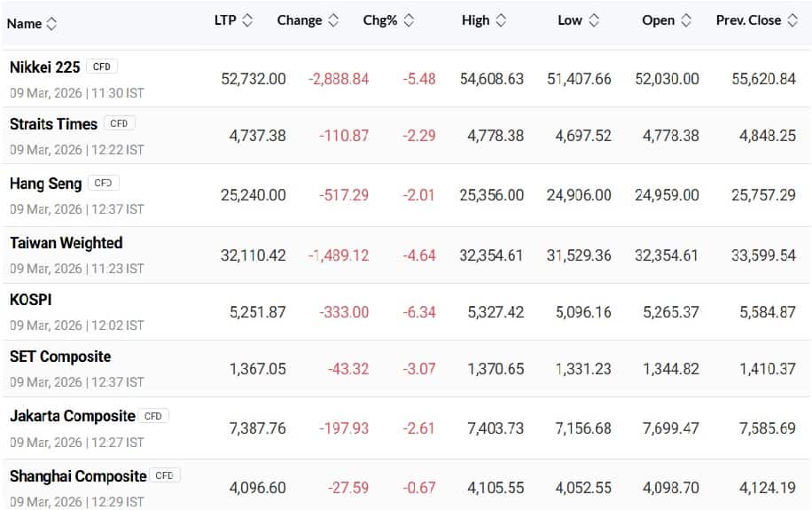The height and width of the screenshot is (510, 812).
Task: Select KOSPI LTP value 5,251.87
Action: click(x=257, y=312)
